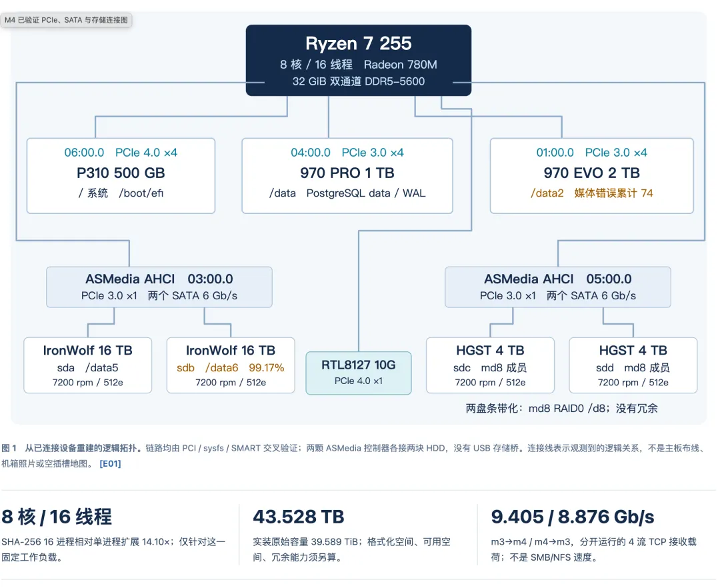The image size is (720, 588).
Task: Click the 04:00.0 PCIe 3.0 x4 label
Action: click(x=347, y=153)
